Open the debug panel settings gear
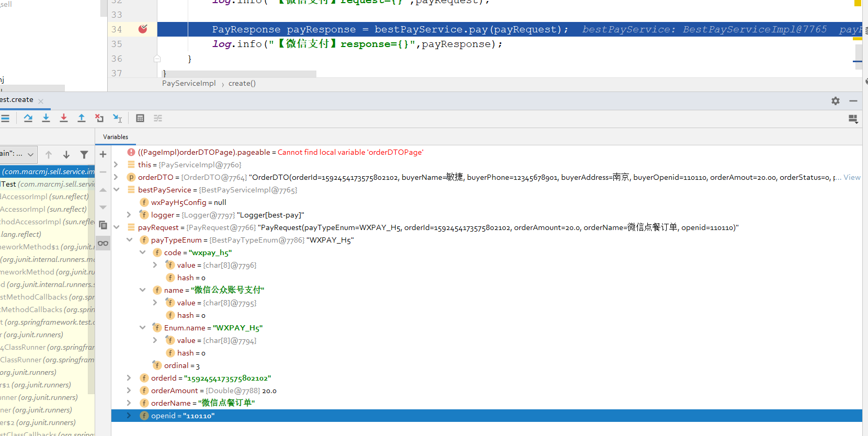The image size is (868, 436). coord(836,101)
